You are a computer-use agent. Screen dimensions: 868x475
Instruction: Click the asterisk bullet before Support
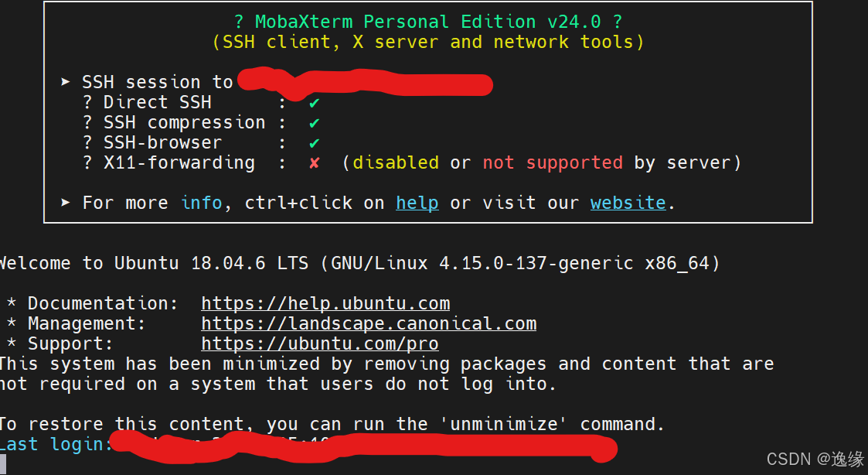pos(11,343)
